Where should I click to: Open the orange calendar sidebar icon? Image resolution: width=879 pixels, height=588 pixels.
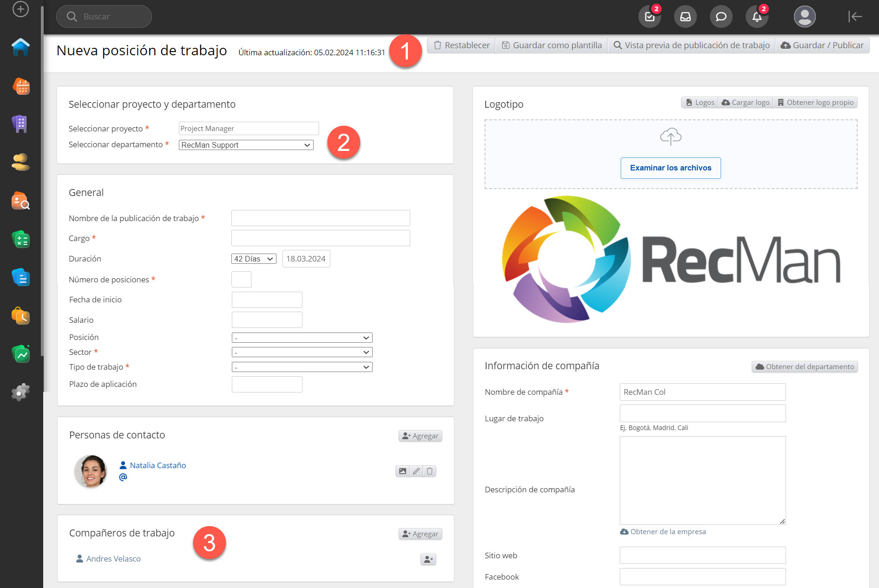[x=20, y=86]
